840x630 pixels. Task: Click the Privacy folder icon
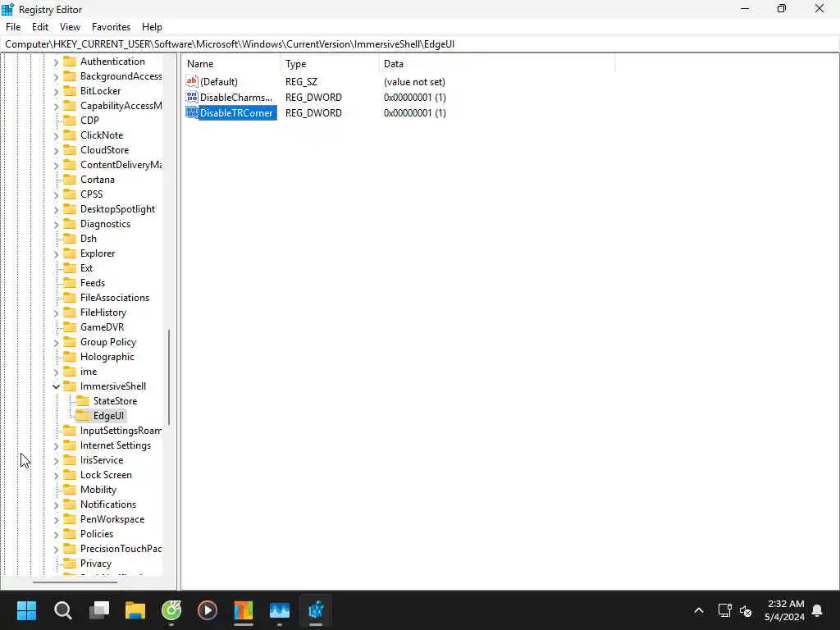[70, 564]
